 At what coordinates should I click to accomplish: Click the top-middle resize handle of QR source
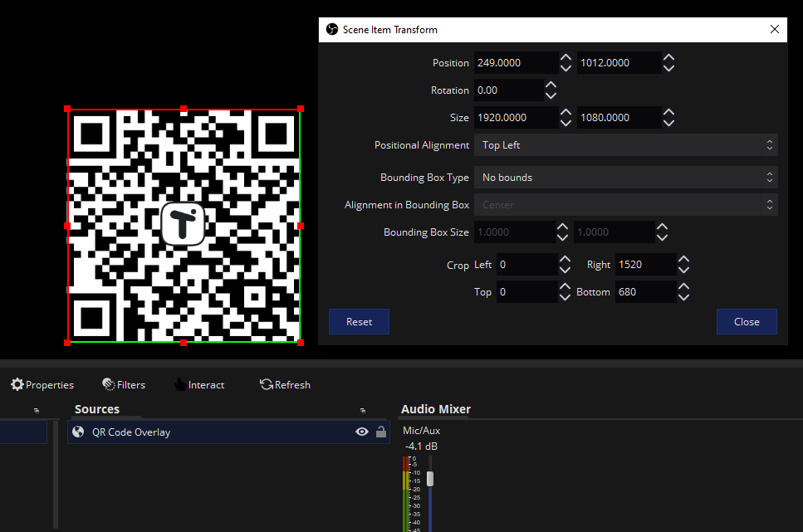pos(184,109)
